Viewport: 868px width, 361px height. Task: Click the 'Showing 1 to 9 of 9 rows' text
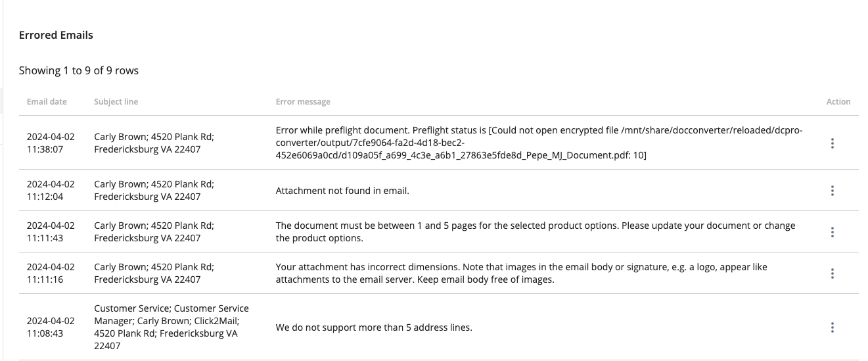(79, 70)
